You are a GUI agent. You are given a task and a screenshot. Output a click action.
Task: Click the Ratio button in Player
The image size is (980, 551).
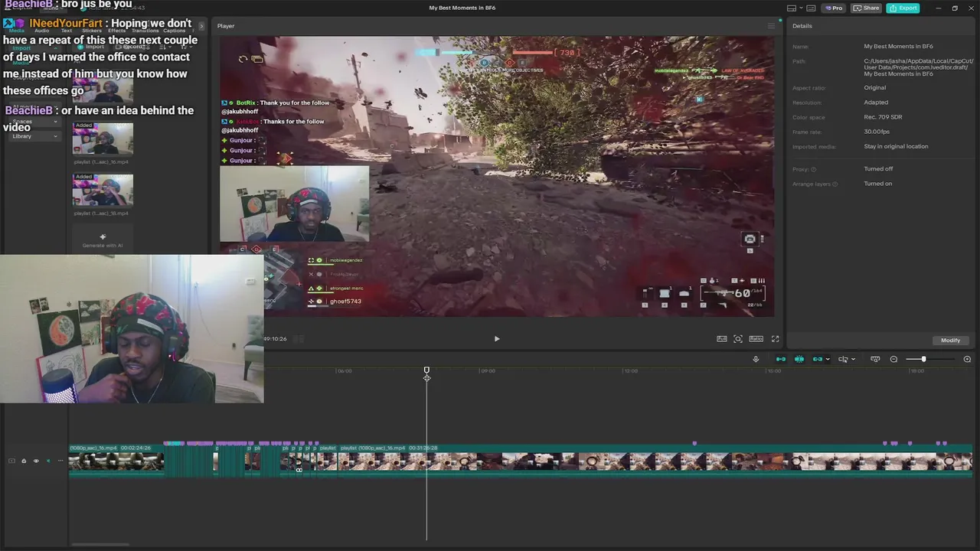(x=756, y=339)
